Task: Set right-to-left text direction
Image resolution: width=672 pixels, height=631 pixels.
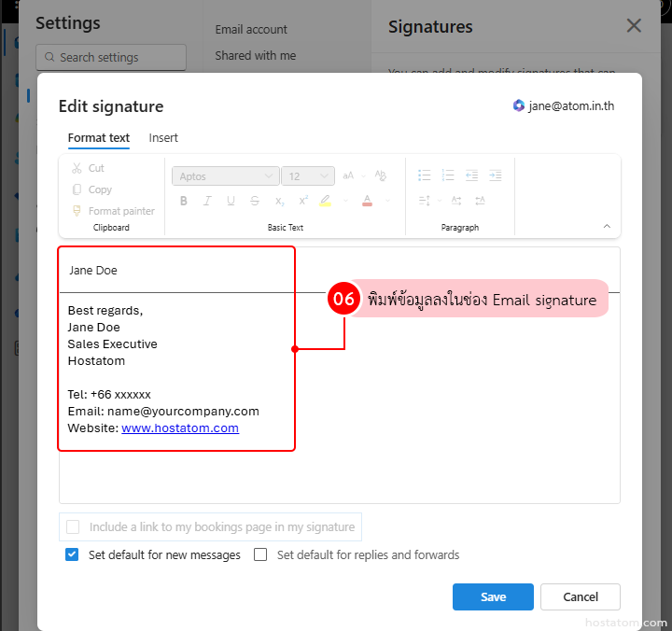Action: [480, 200]
